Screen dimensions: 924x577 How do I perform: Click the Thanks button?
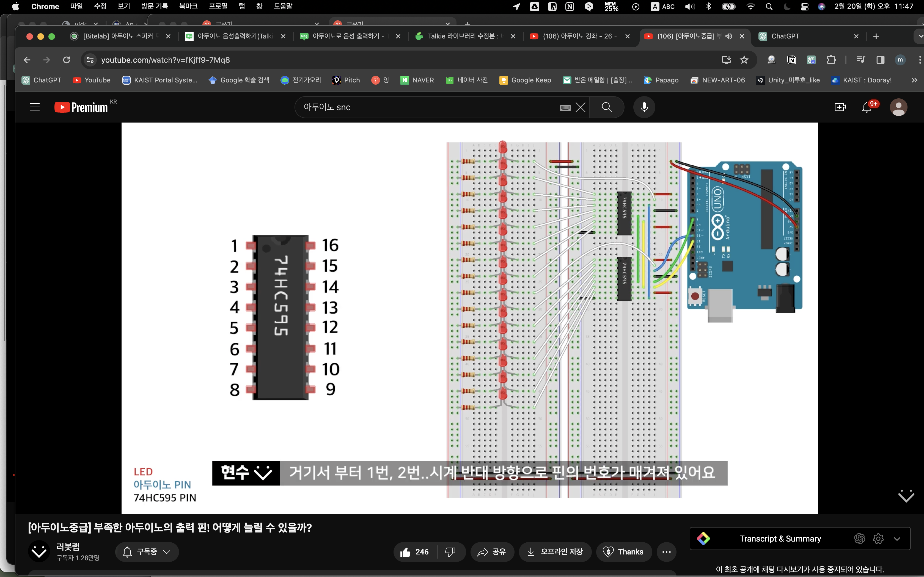(623, 552)
